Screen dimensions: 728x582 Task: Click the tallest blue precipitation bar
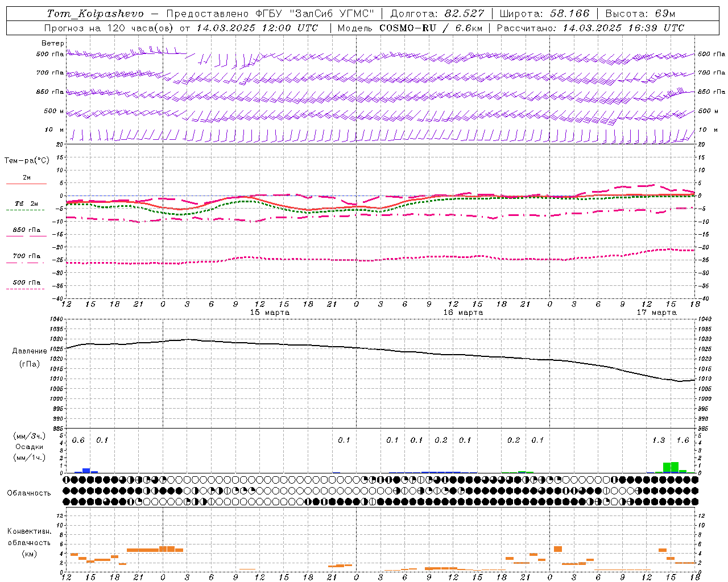pyautogui.click(x=86, y=471)
